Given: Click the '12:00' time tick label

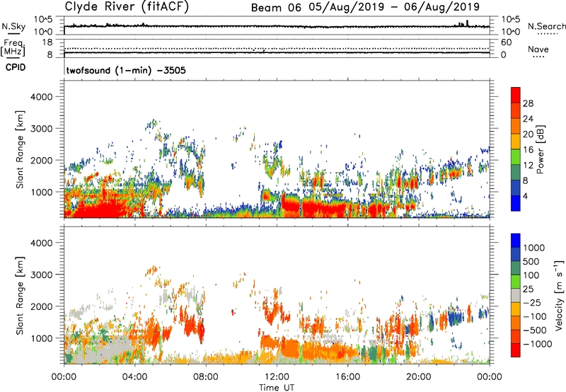Looking at the screenshot, I should (277, 377).
